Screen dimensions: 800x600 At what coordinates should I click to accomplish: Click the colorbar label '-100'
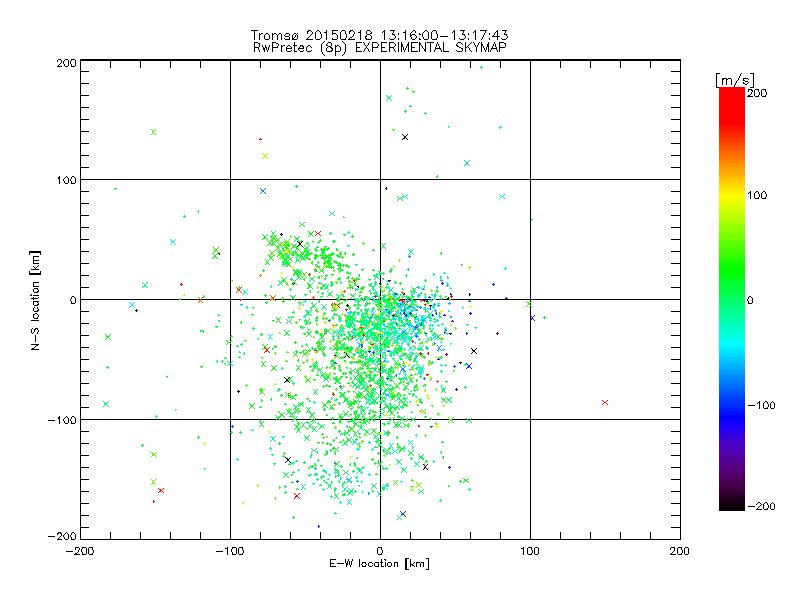(x=761, y=406)
